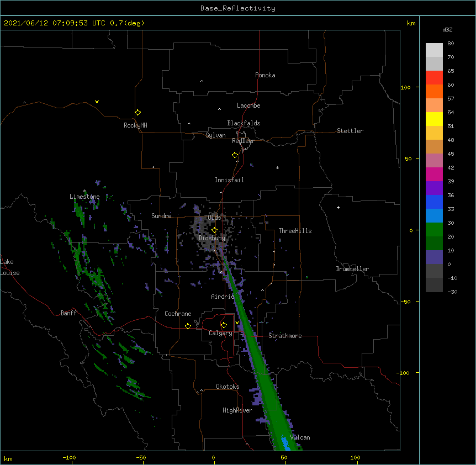Screen dimensions: 476x465
Task: Click the white caret marker below Innisfail
Action: pyautogui.click(x=221, y=192)
